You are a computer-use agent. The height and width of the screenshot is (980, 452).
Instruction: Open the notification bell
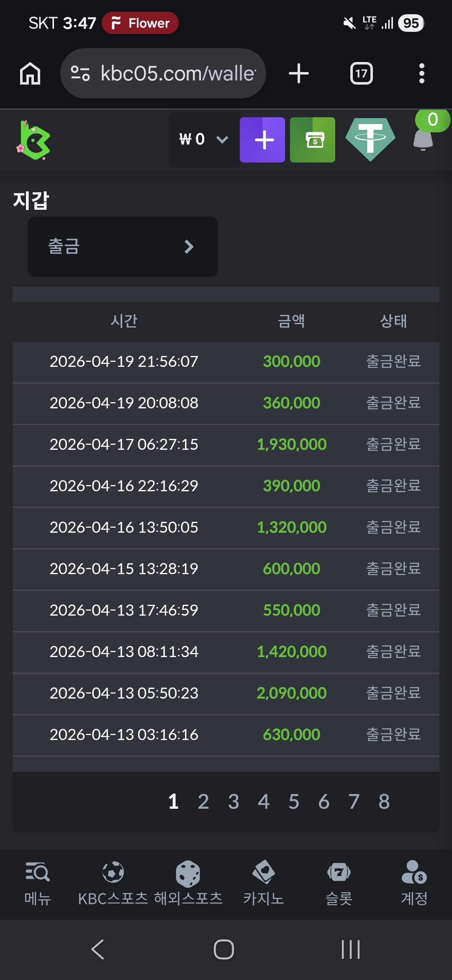click(x=424, y=139)
